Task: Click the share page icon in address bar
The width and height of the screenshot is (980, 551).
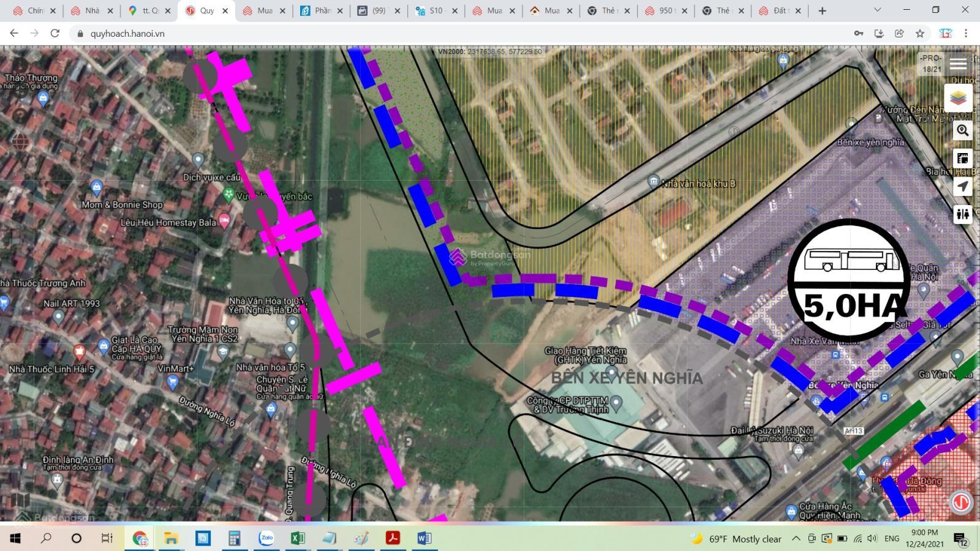Action: coord(899,34)
